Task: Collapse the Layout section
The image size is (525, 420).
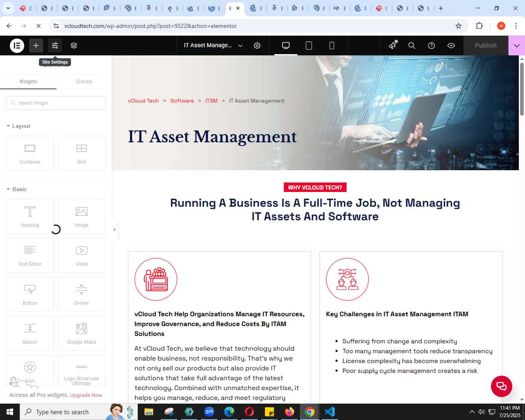Action: (x=18, y=126)
